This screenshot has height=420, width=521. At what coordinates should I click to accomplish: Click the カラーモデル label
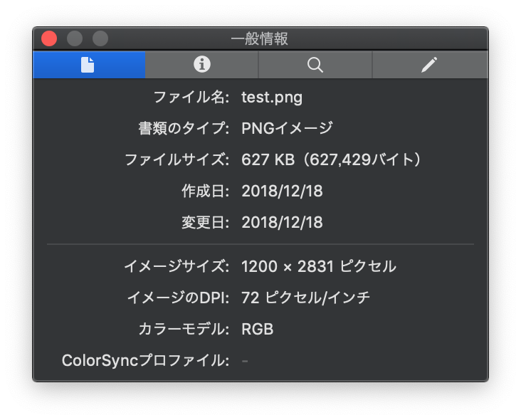[x=184, y=330]
